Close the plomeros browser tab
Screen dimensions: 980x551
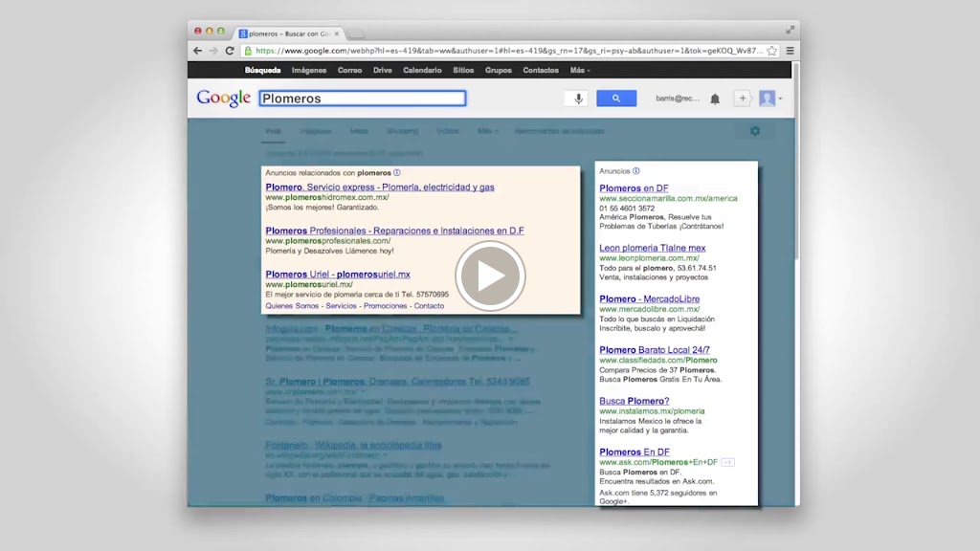[337, 33]
